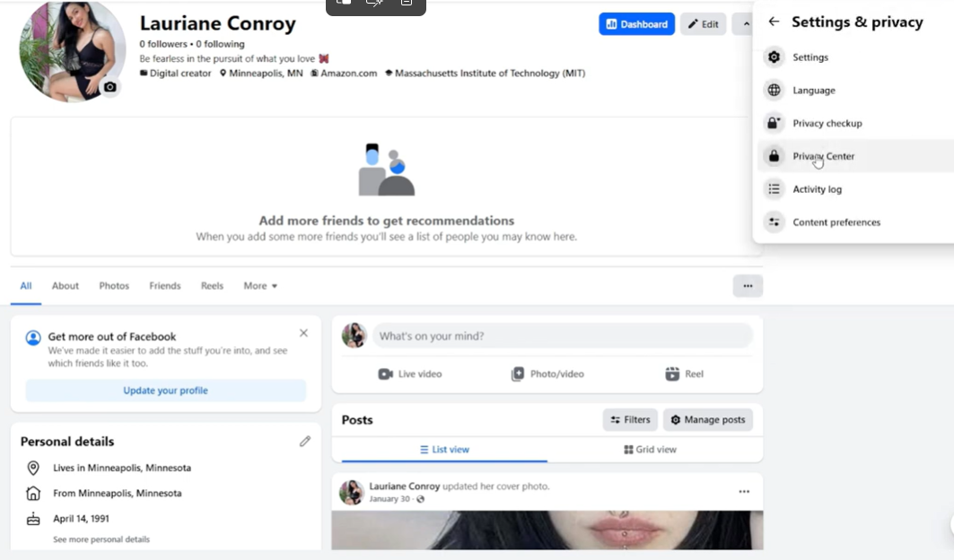Open Privacy checkup lock icon

click(774, 123)
